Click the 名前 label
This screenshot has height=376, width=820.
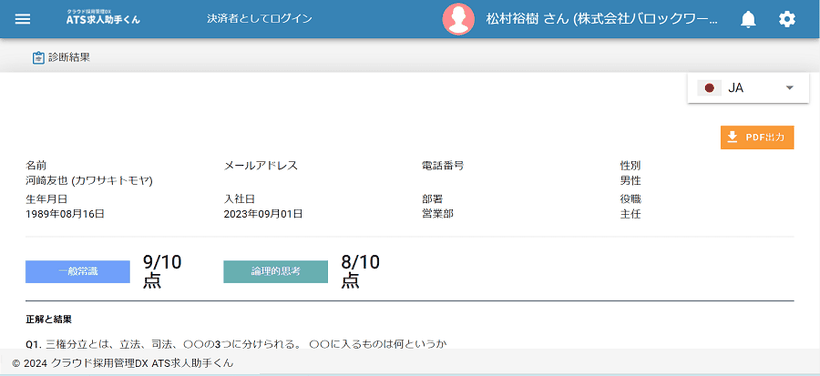point(36,166)
